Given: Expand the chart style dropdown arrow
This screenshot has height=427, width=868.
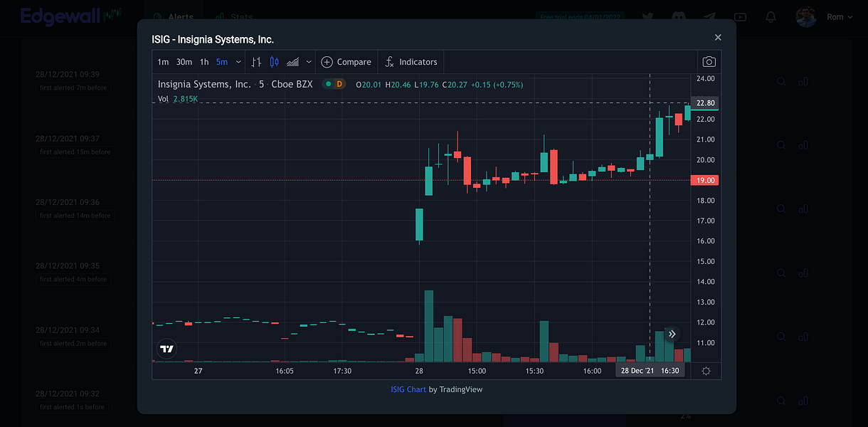Looking at the screenshot, I should tap(309, 62).
